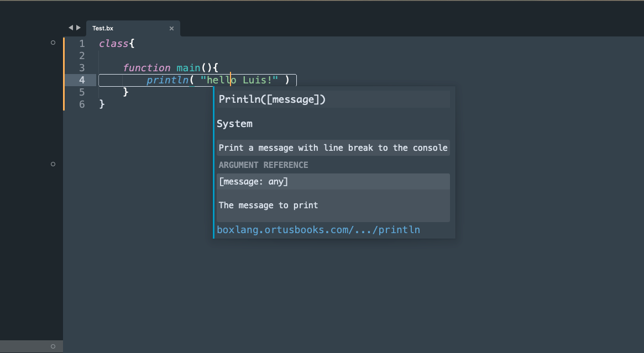The height and width of the screenshot is (353, 644).
Task: Click the 'println' call on line 4
Action: point(167,80)
